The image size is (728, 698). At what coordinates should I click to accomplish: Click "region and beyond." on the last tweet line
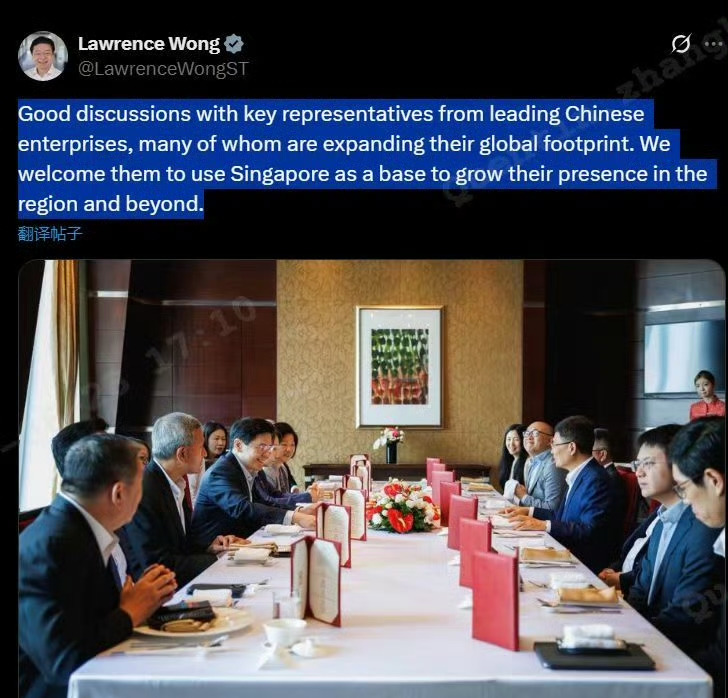[111, 204]
